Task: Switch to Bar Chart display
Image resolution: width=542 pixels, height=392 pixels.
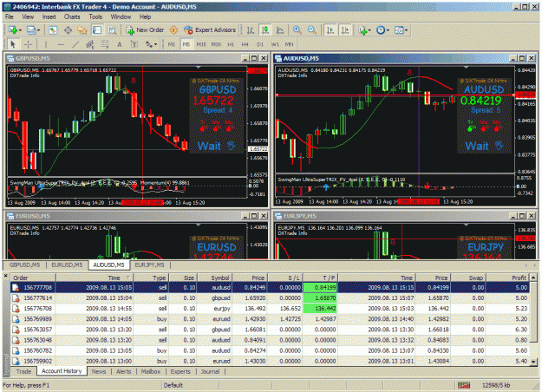Action: 251,30
